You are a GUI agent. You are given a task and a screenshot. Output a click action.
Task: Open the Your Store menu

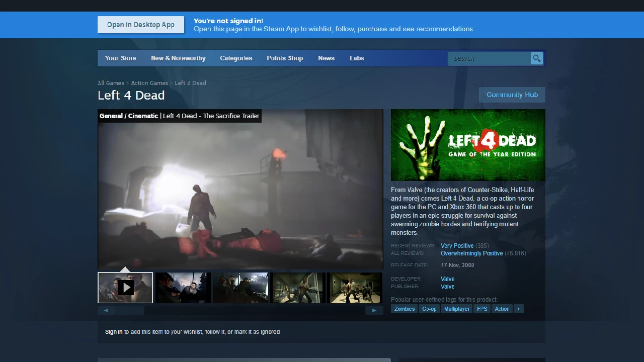click(120, 58)
